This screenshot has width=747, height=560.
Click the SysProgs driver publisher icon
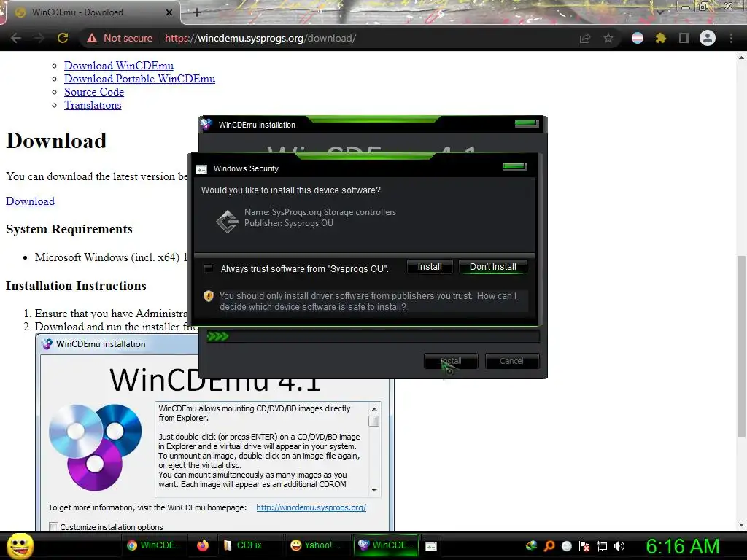[x=228, y=221]
